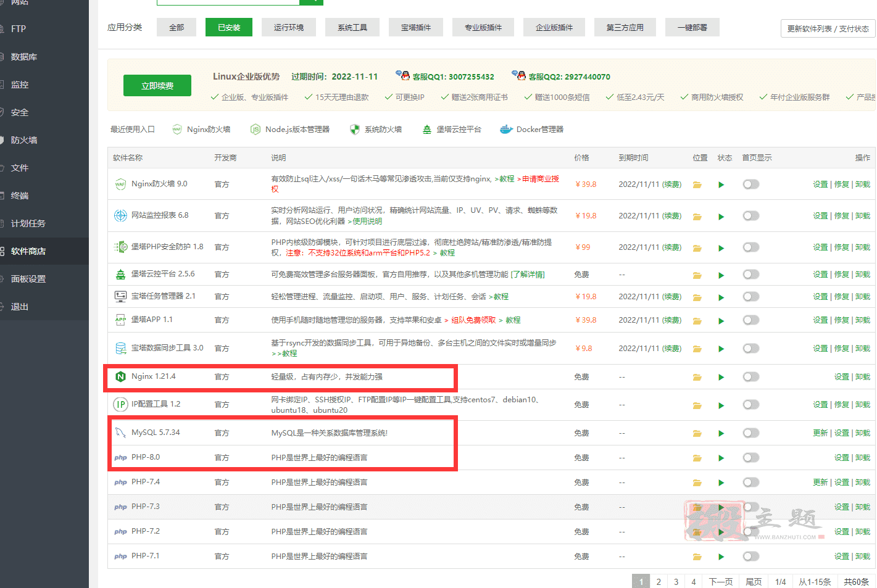This screenshot has height=588, width=877.
Task: Click green status arrow for 堡塔云控平台
Action: click(x=721, y=275)
